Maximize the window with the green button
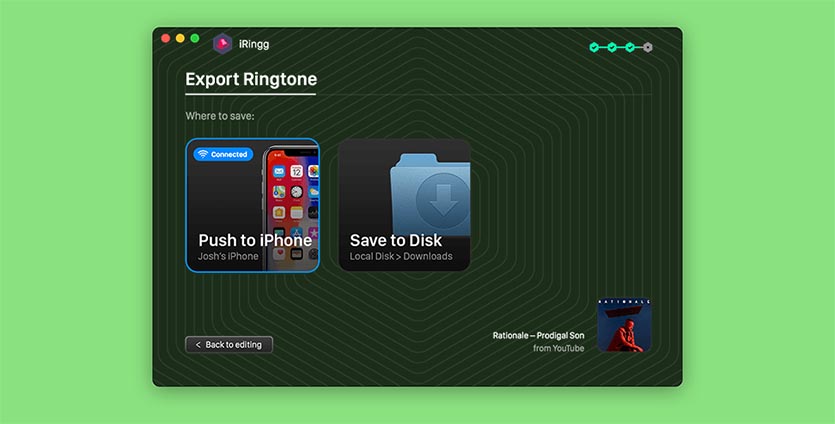 [195, 38]
